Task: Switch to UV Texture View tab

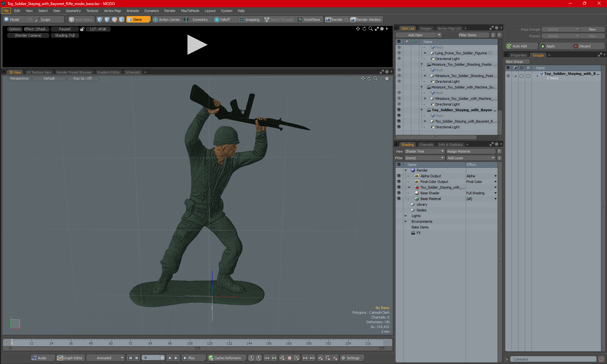Action: point(39,72)
